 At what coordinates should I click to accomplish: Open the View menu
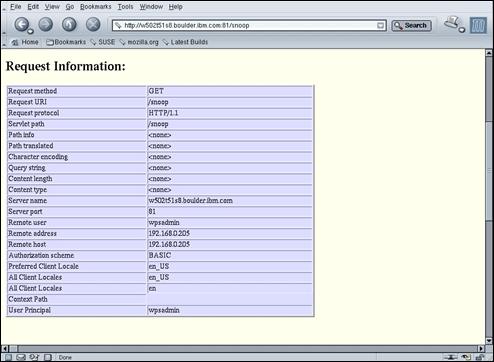(52, 7)
